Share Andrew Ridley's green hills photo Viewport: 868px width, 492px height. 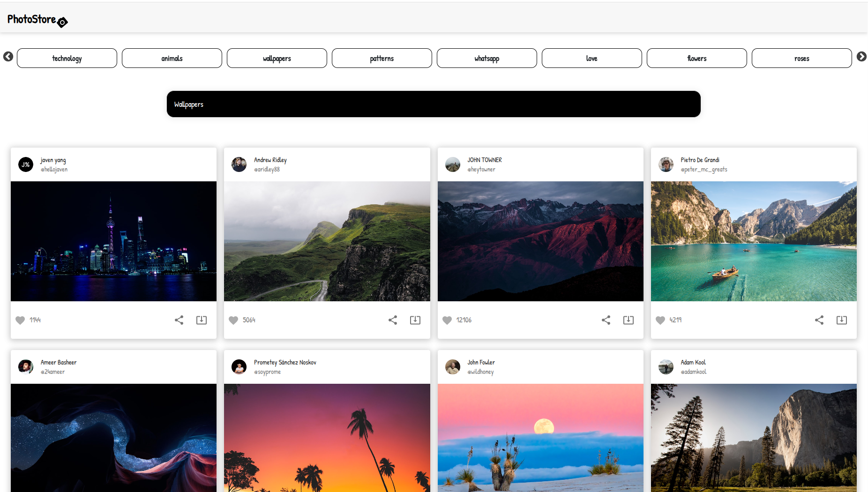[393, 320]
